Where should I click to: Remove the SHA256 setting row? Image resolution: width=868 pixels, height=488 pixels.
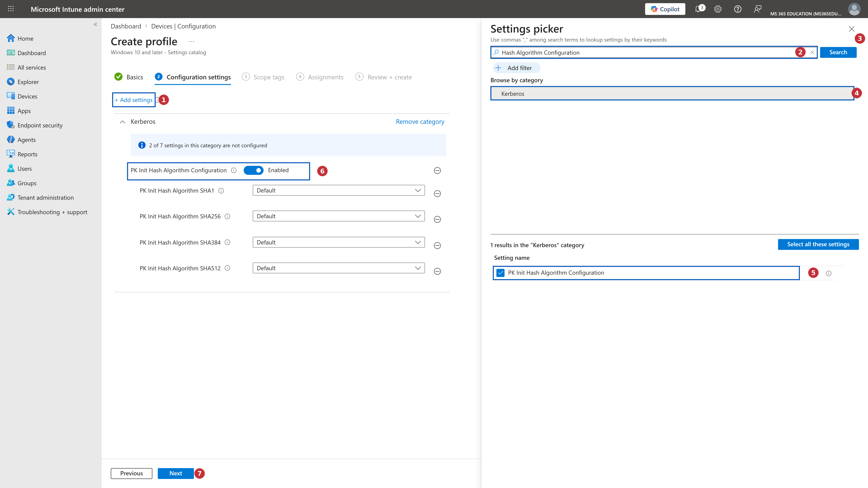click(x=437, y=220)
